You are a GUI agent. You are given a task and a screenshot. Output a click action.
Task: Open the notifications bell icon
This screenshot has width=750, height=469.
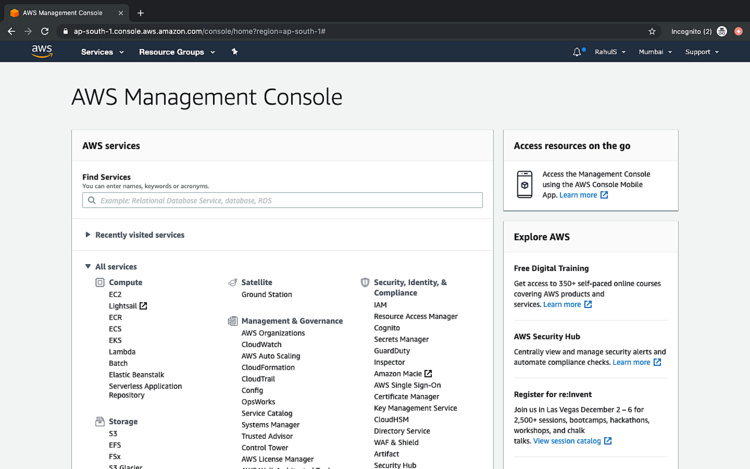point(577,52)
